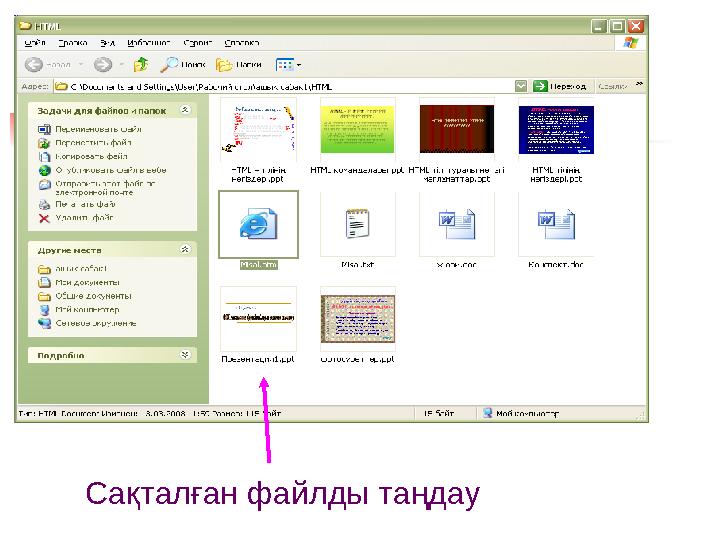The height and width of the screenshot is (540, 720).
Task: Click the Windows flag logo icon
Action: point(630,43)
